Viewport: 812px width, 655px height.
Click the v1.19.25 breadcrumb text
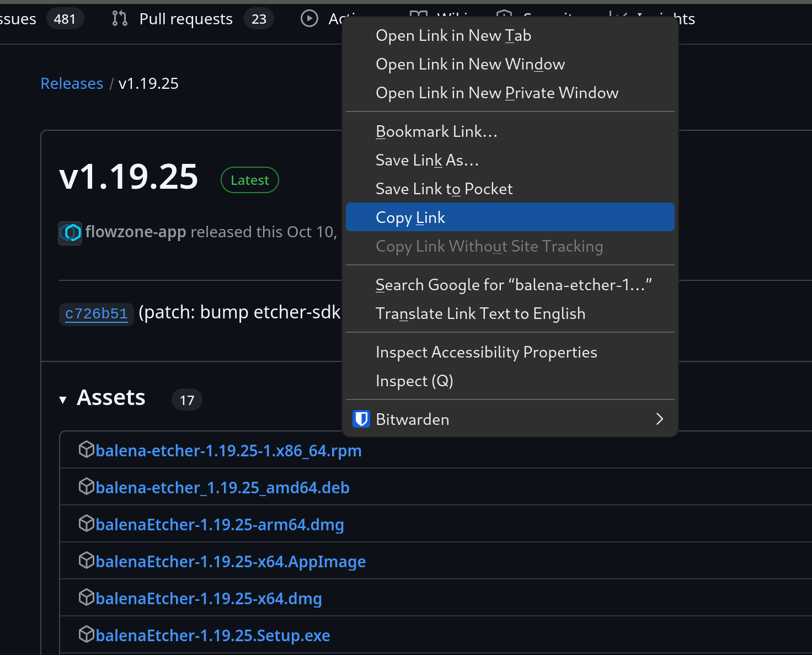(x=148, y=83)
